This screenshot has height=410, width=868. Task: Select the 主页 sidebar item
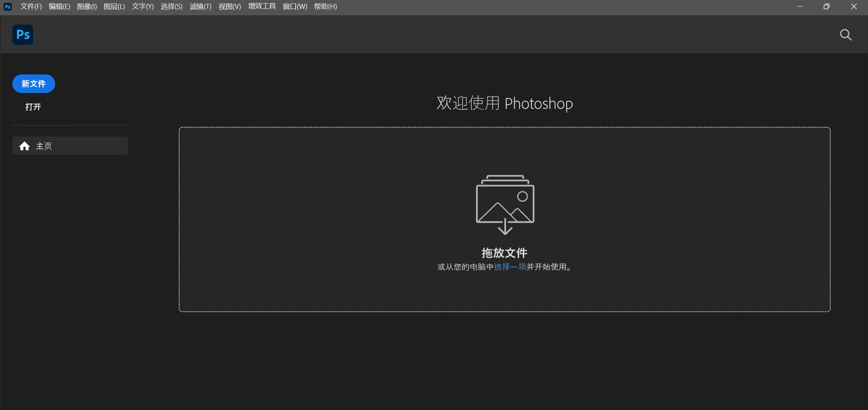click(x=70, y=146)
